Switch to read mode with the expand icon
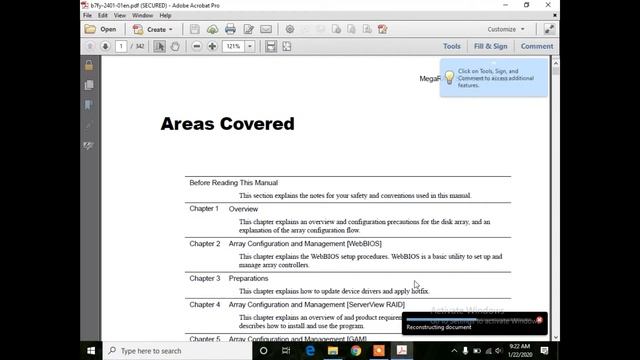Viewport: 640px width, 360px height. coord(549,29)
